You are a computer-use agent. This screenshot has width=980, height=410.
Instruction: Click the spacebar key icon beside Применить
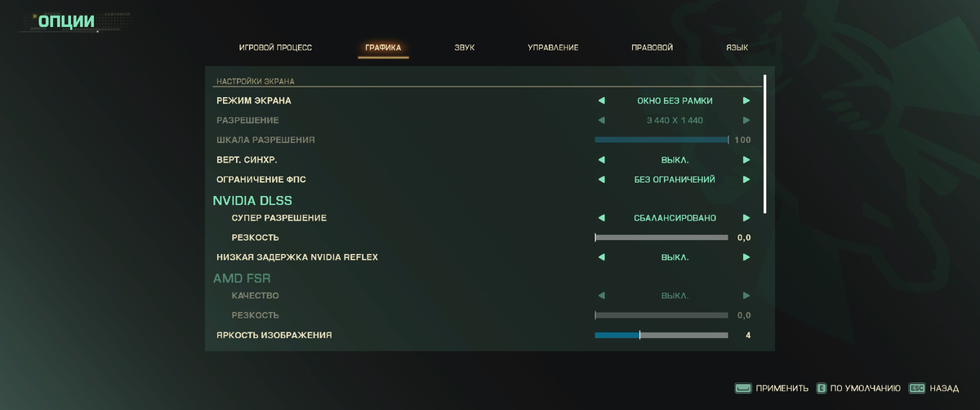pos(743,389)
